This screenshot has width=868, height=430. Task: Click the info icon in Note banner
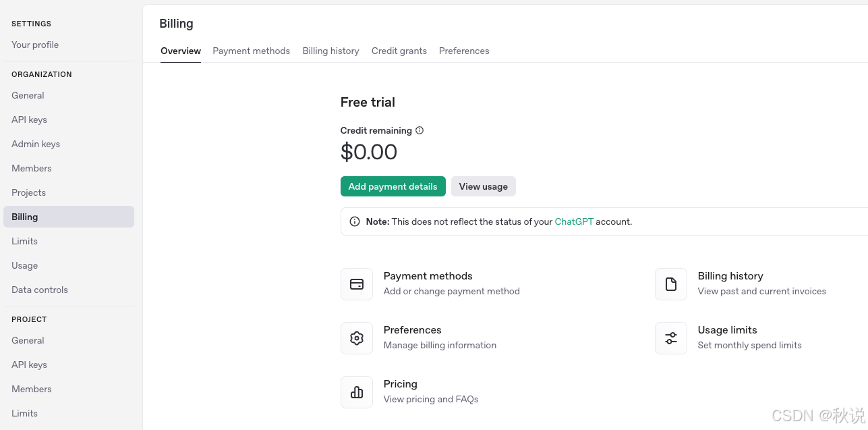(x=355, y=221)
